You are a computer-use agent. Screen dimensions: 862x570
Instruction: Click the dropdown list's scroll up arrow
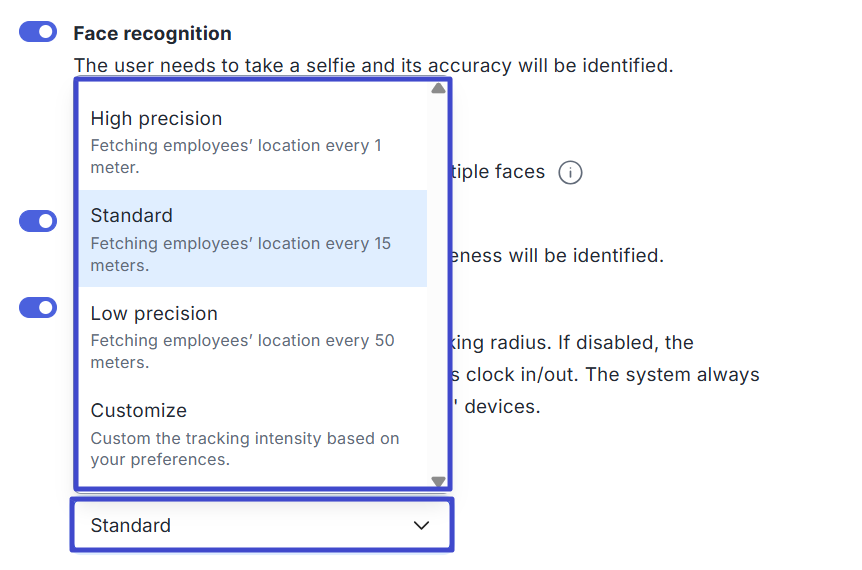(x=438, y=88)
